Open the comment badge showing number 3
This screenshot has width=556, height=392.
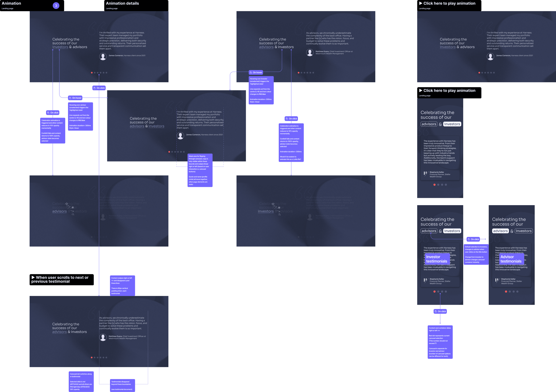56,6
